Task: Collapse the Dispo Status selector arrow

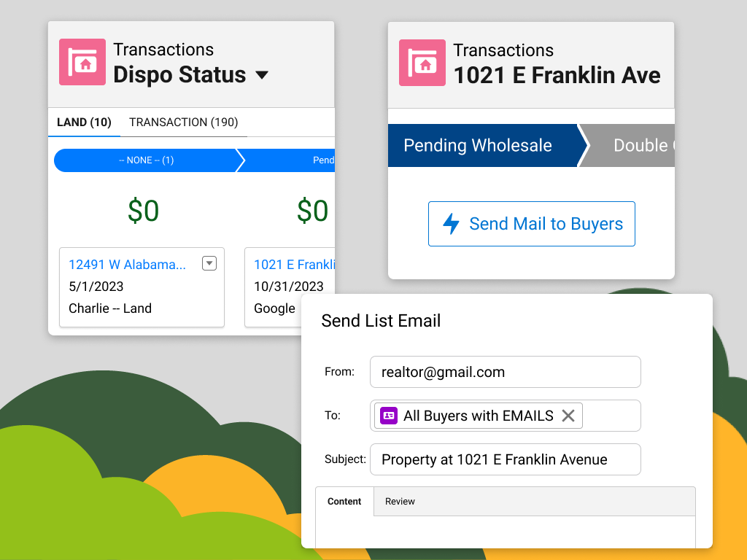Action: [262, 75]
